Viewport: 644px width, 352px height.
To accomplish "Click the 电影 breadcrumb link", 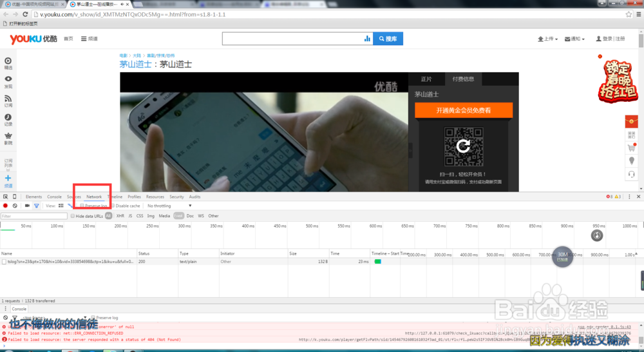I will pos(123,55).
